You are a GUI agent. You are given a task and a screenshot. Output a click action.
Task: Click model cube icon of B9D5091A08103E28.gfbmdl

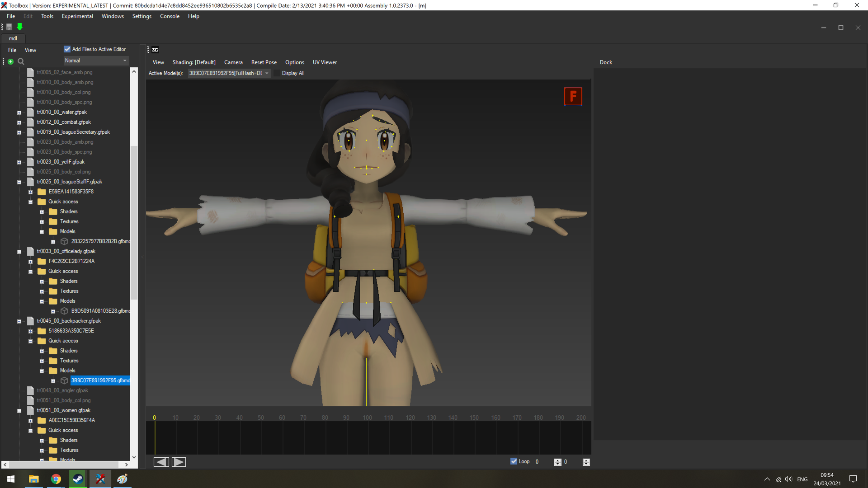[64, 311]
